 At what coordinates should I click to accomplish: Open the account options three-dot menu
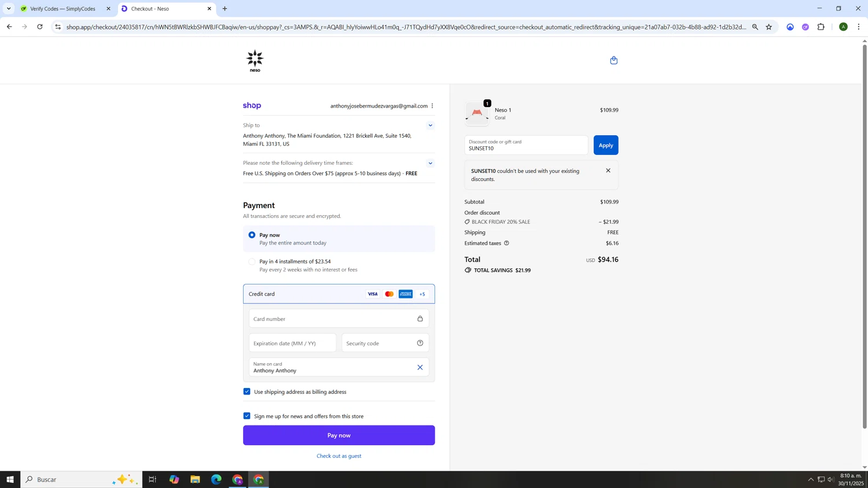click(432, 106)
